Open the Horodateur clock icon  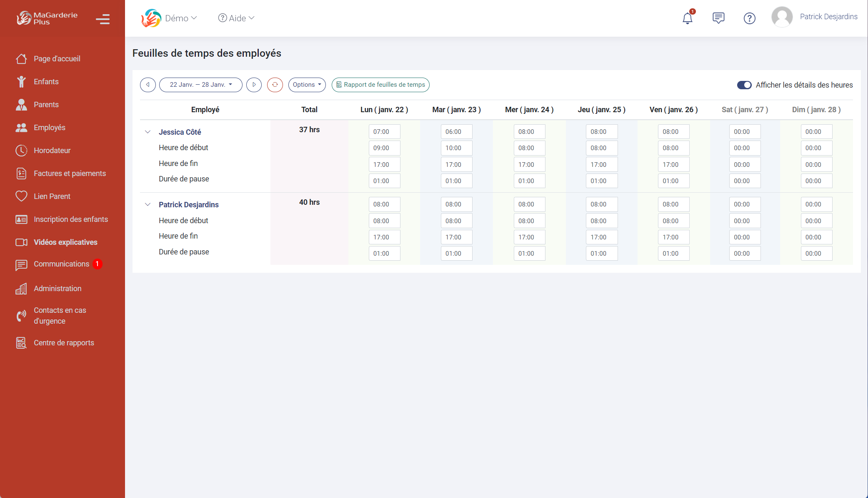tap(22, 151)
